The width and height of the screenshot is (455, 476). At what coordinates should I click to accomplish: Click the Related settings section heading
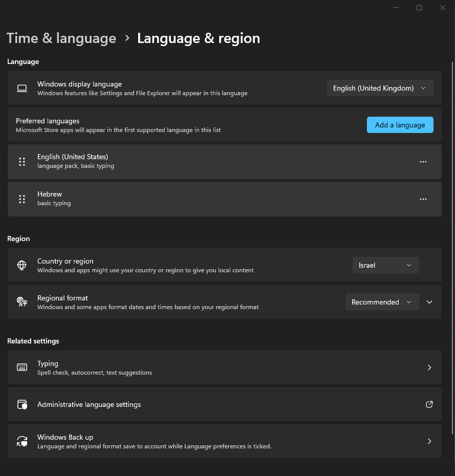coord(33,341)
